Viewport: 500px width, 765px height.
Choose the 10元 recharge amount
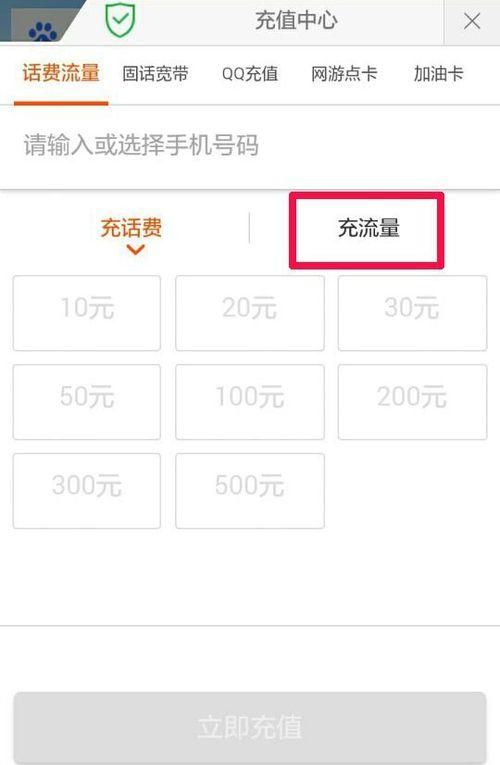(x=87, y=313)
